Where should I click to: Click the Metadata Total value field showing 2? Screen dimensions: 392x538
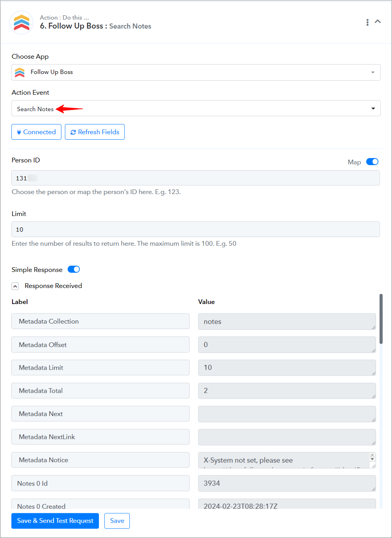[x=287, y=391]
